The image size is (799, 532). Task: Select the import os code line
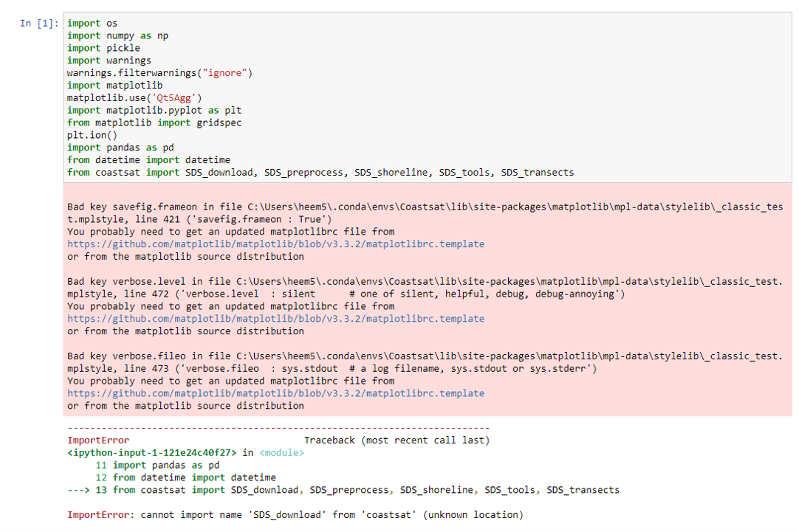tap(86, 23)
